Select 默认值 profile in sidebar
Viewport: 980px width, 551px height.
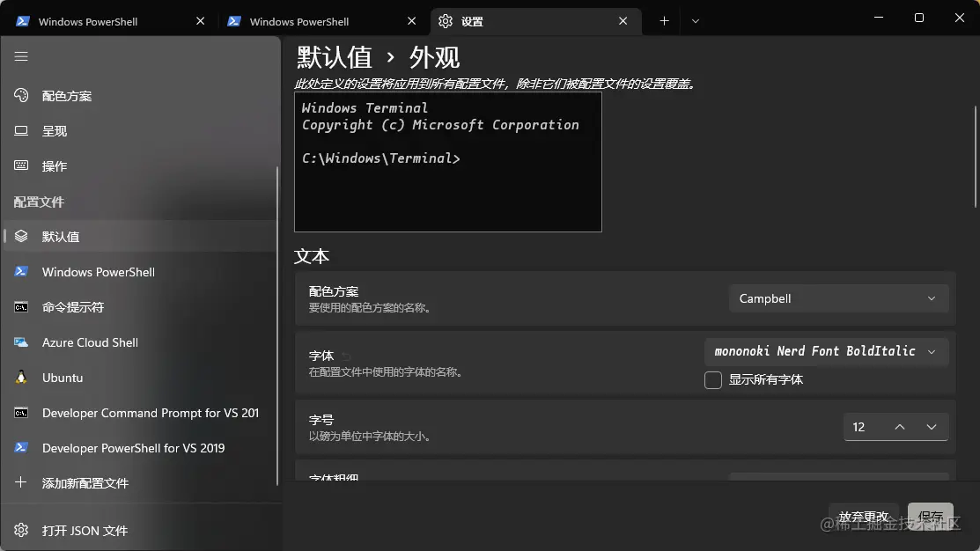point(140,236)
